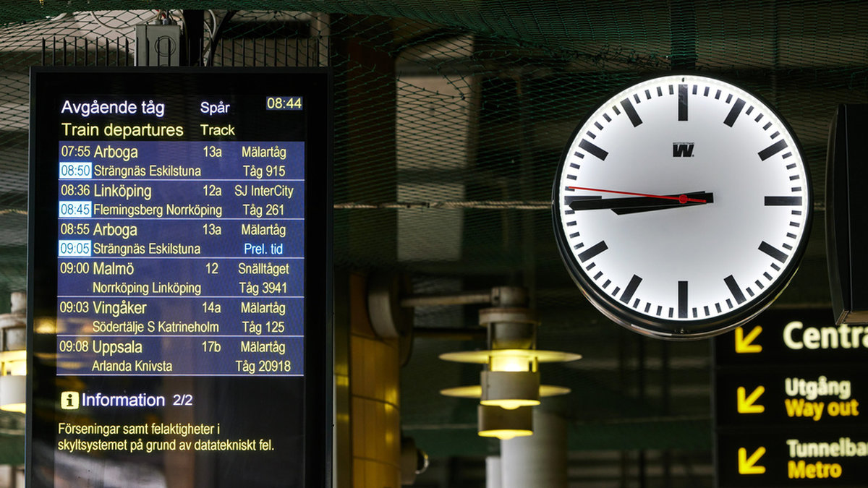Screen dimensions: 868x488
Task: Click 'Tåg 261' train number
Action: 264,210
